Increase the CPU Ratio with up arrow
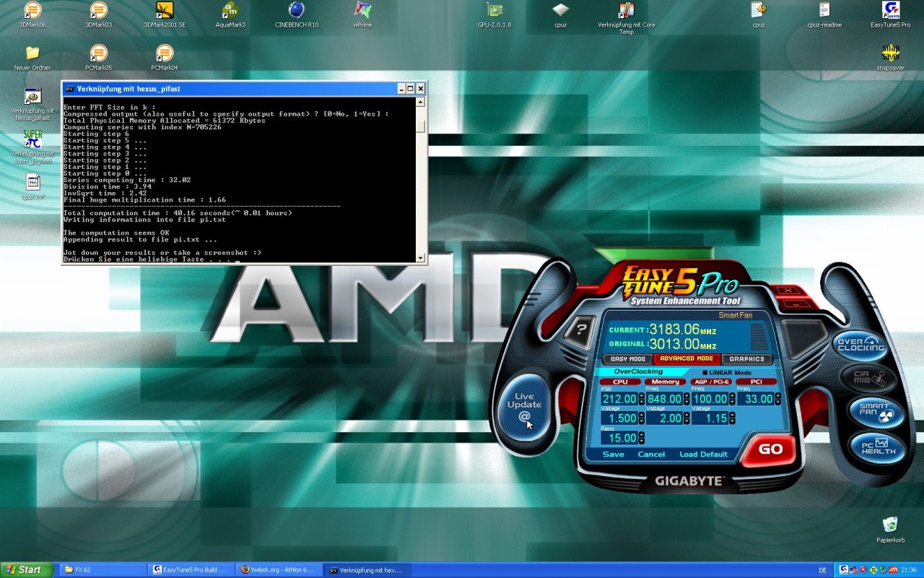 [642, 434]
